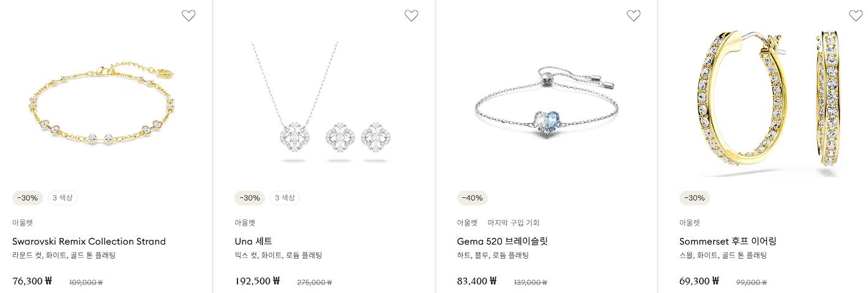View the Una necklace and earrings set photo
The height and width of the screenshot is (293, 868).
324,102
